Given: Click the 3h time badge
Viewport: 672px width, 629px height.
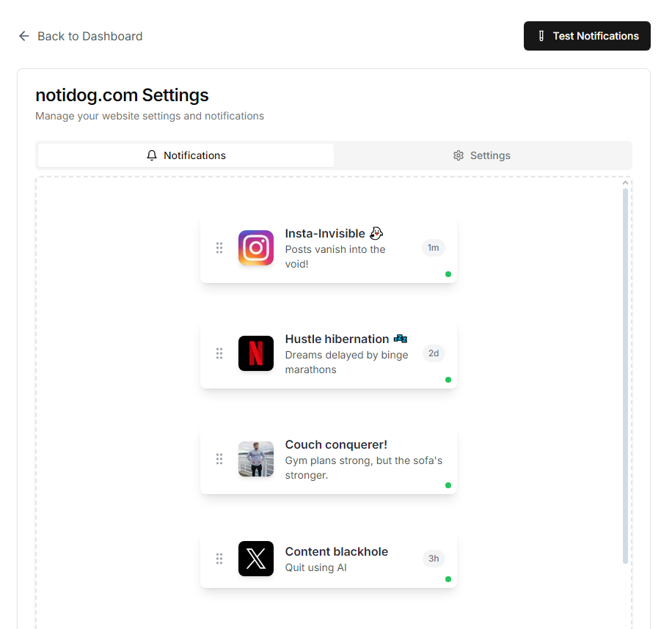Looking at the screenshot, I should tap(434, 559).
